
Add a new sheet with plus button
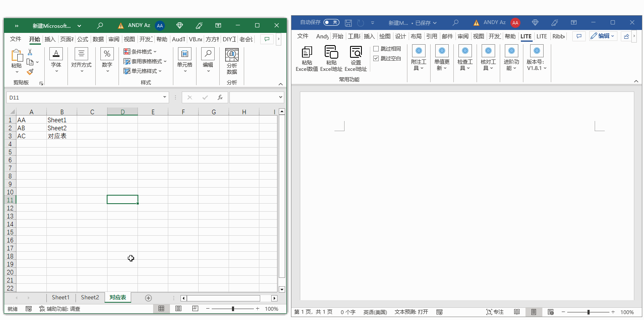[x=148, y=298]
